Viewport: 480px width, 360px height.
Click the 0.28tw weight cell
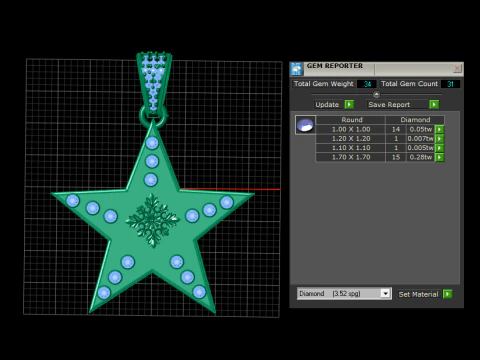[420, 157]
